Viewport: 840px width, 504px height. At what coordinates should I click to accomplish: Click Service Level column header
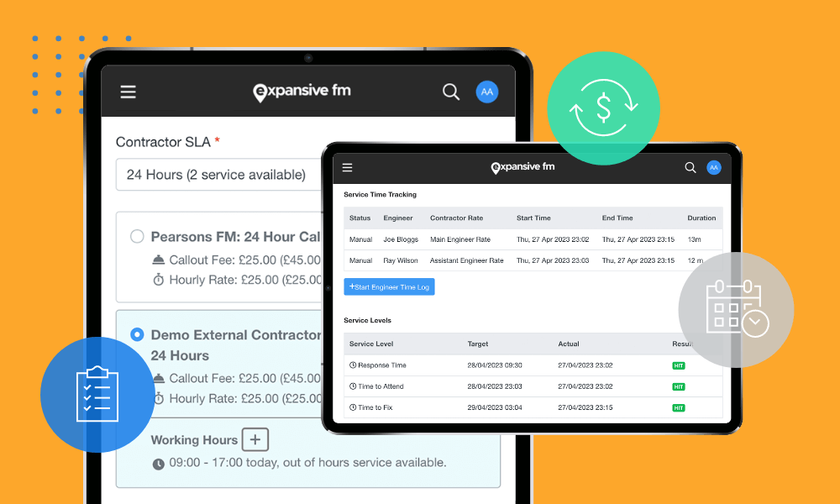coord(371,344)
